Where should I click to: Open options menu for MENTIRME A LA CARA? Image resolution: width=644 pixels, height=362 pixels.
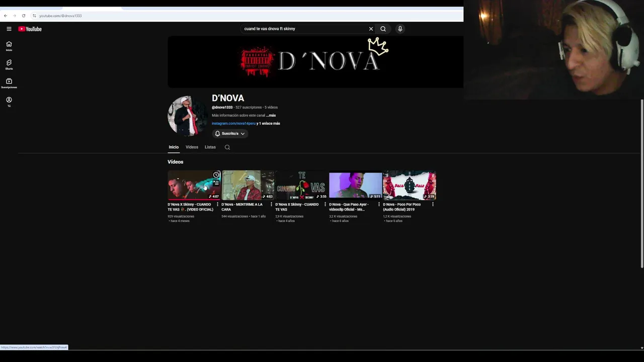coord(271,204)
